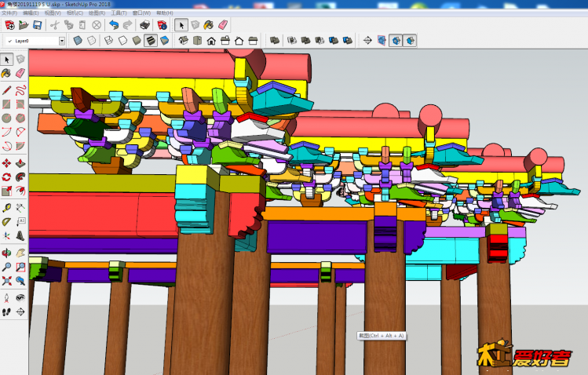Open the 文件(F) menu
Screen dimensions: 588x375
click(9, 13)
